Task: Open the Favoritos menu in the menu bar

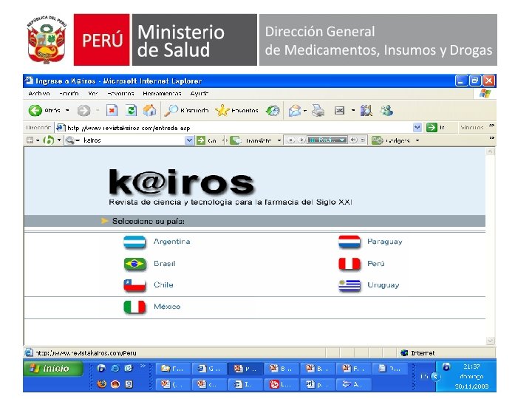Action: (x=120, y=93)
